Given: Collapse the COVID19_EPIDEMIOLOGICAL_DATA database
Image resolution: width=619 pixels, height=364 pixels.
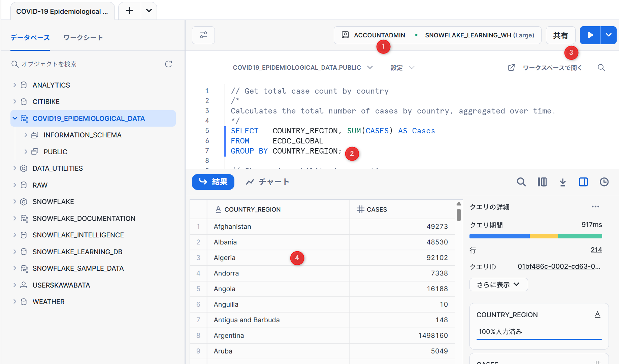Looking at the screenshot, I should [14, 118].
